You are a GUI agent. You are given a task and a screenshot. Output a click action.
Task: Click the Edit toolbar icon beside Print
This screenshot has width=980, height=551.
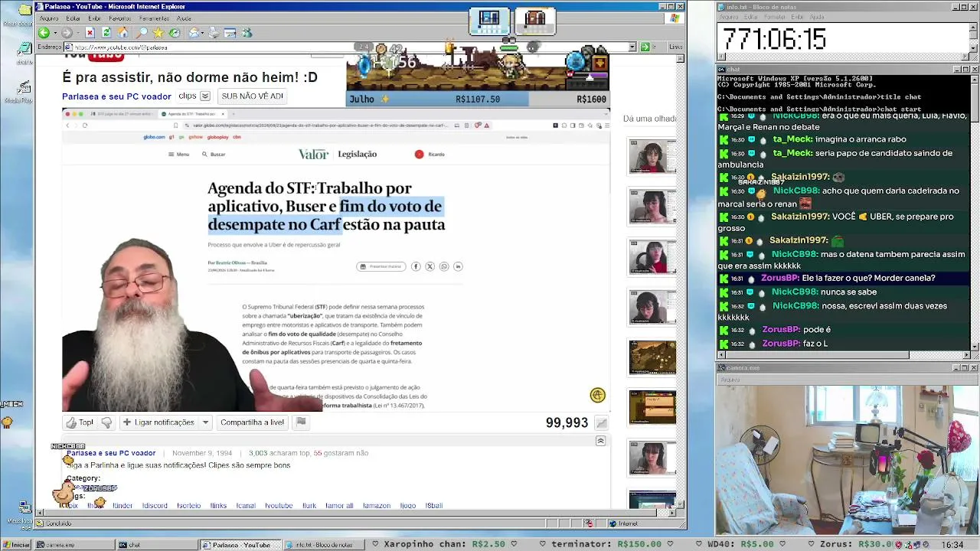click(x=230, y=33)
